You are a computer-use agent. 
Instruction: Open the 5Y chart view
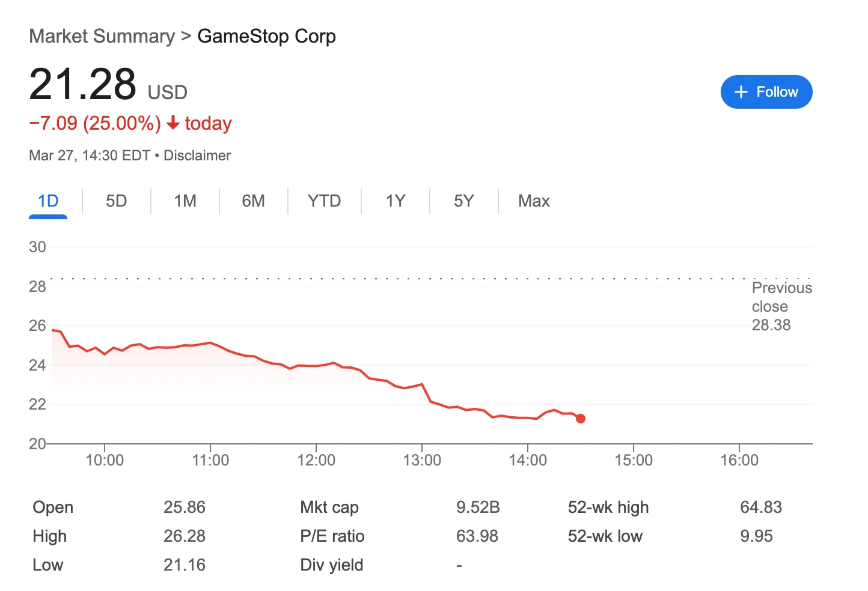click(x=463, y=201)
